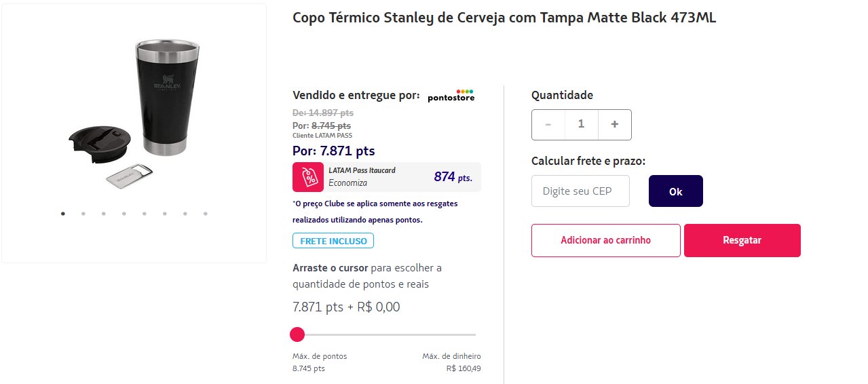Click the quantity value field
This screenshot has width=868, height=384.
582,124
